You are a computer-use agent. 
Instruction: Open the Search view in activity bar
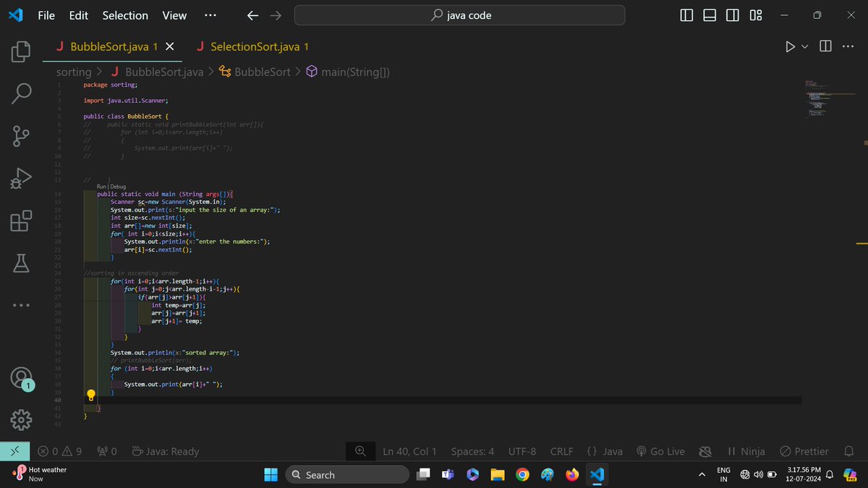[21, 93]
